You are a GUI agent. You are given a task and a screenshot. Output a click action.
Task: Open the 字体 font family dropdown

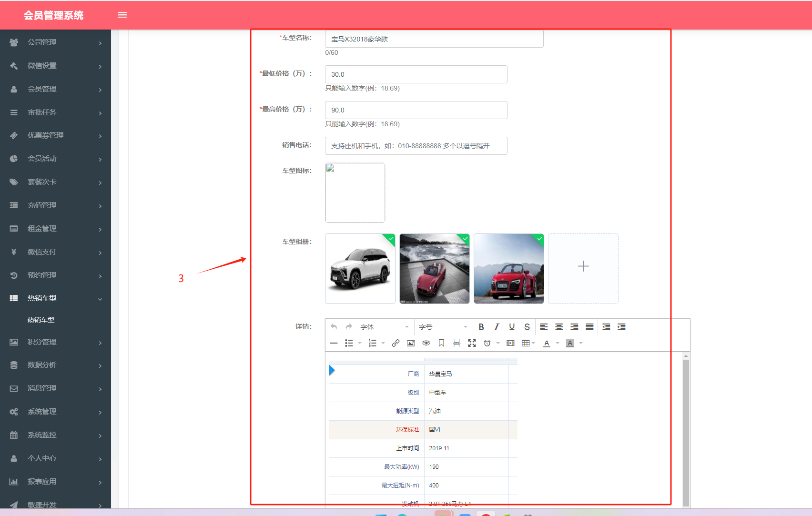point(384,327)
